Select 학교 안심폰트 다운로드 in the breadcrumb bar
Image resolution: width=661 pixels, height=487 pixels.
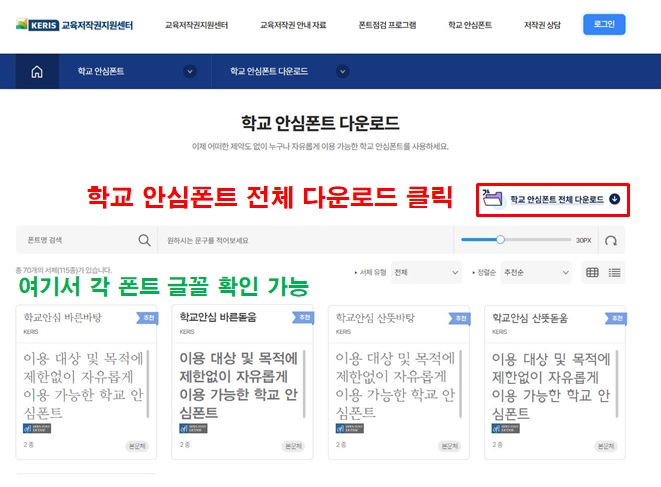[269, 71]
